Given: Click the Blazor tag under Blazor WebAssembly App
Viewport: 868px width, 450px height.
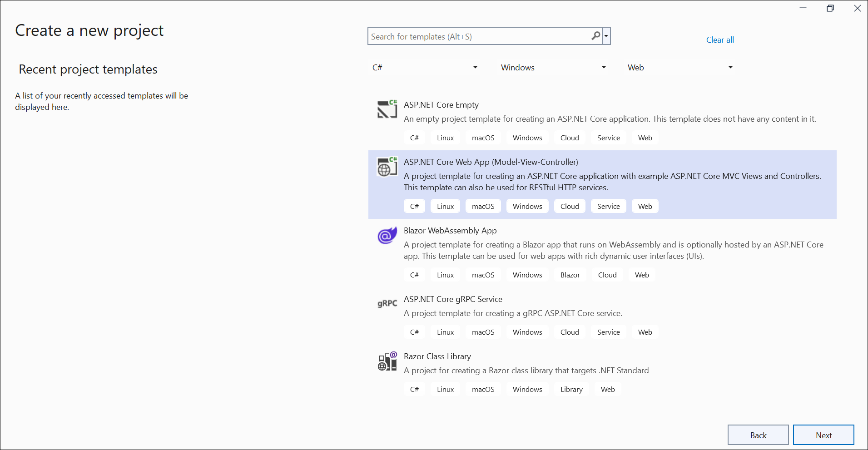Looking at the screenshot, I should tap(570, 275).
